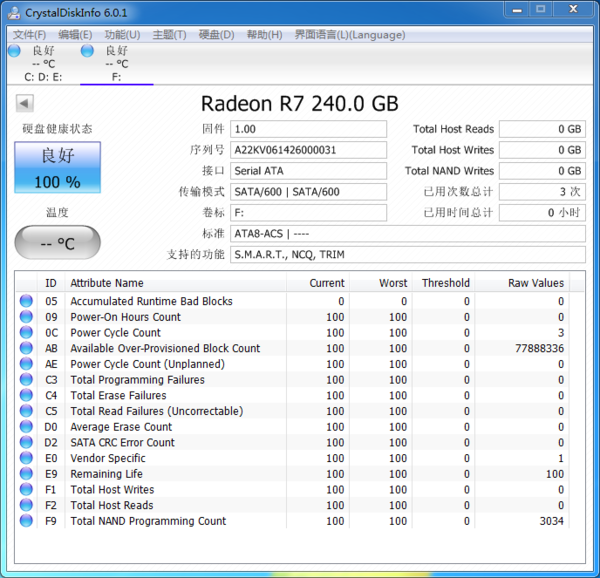The width and height of the screenshot is (600, 578).
Task: Select the Remaining Life attribute name
Action: point(106,474)
